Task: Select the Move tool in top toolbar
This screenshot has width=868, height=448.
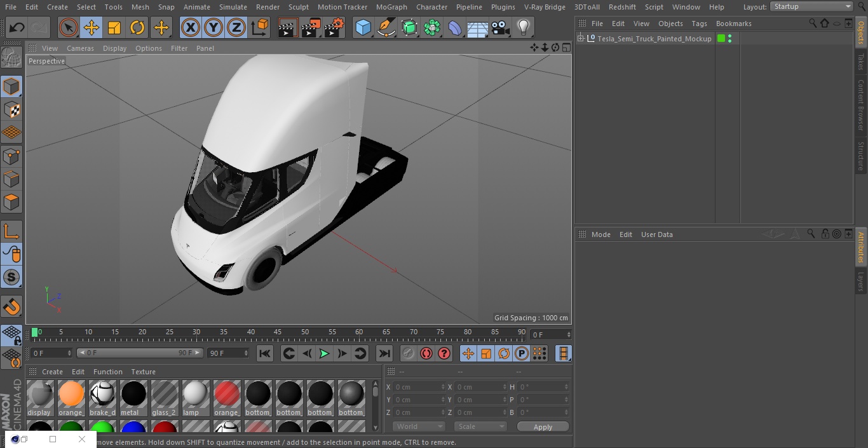Action: click(x=92, y=27)
